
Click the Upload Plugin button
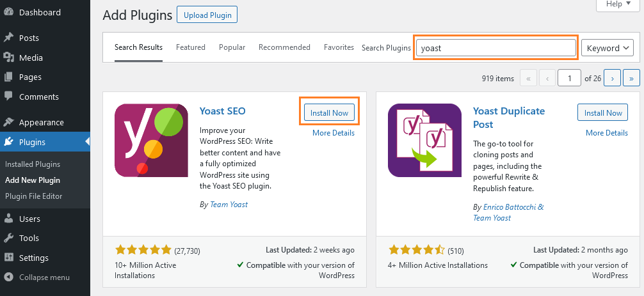point(207,15)
